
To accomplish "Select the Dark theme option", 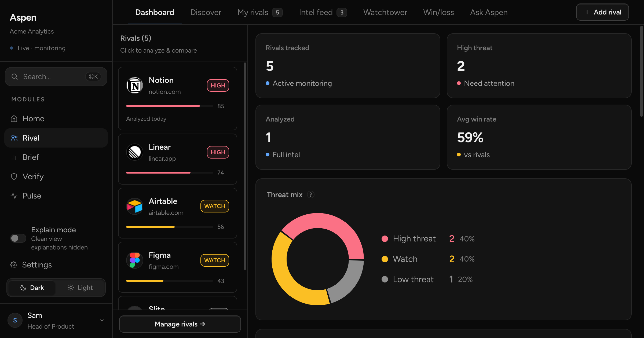I will point(32,288).
